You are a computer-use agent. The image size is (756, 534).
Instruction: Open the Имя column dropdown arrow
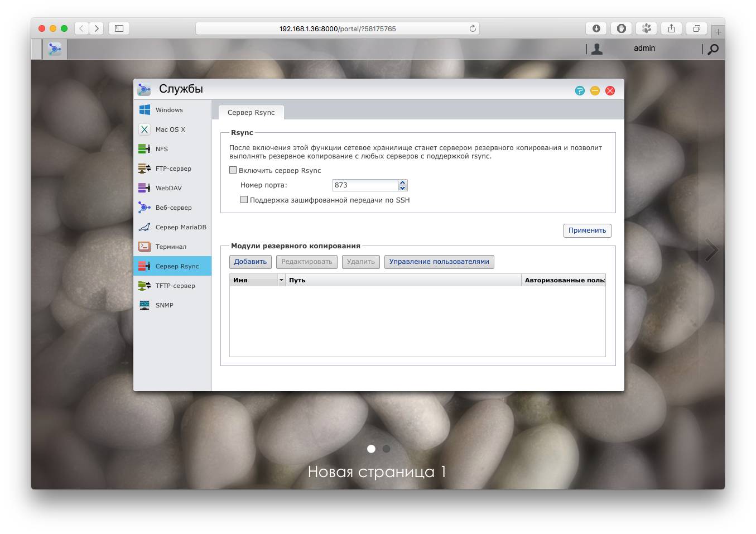coord(281,280)
